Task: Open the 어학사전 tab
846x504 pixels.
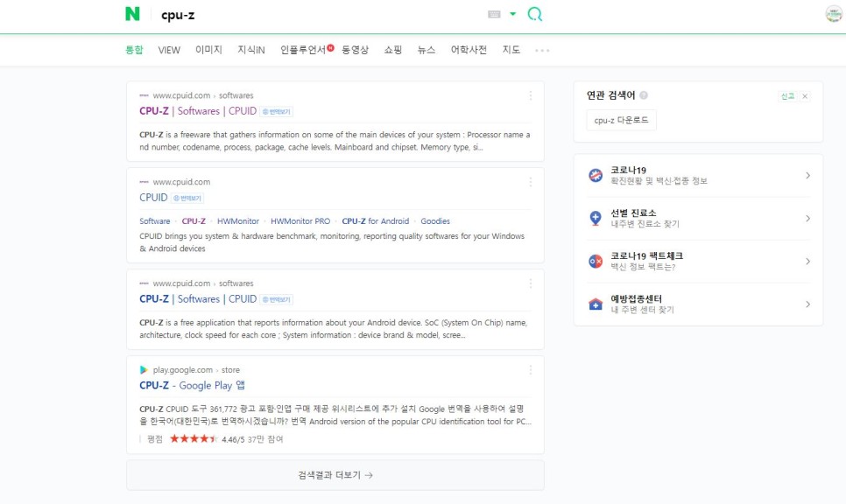Action: point(469,50)
